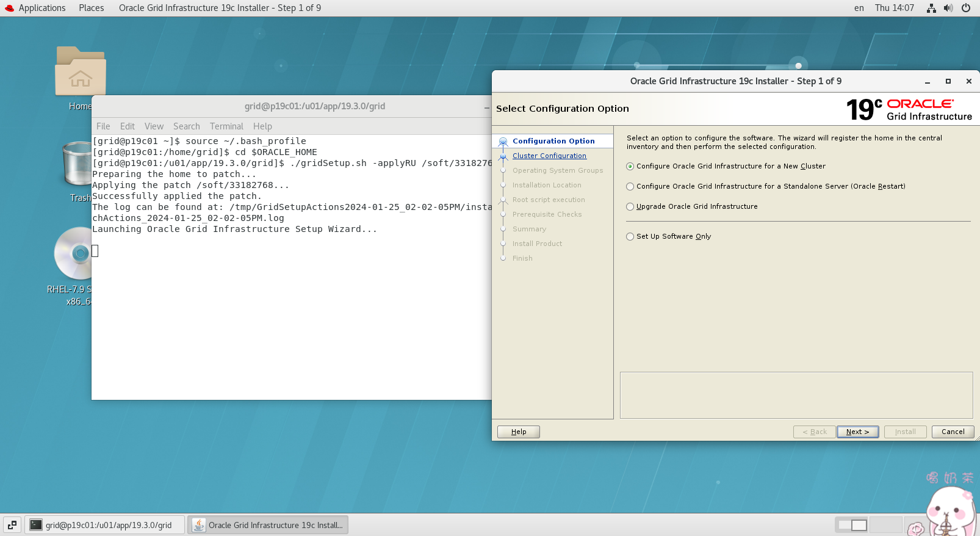Open the terminal Terminal menu
The height and width of the screenshot is (536, 980).
click(226, 126)
